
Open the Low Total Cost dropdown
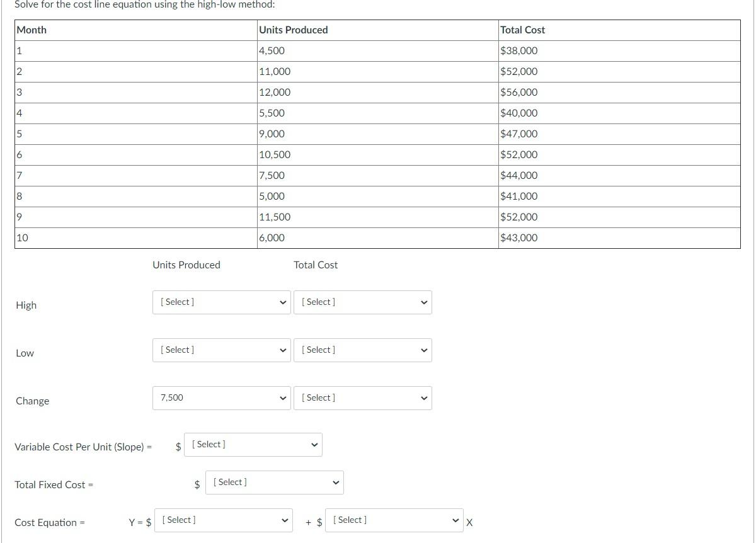[362, 350]
